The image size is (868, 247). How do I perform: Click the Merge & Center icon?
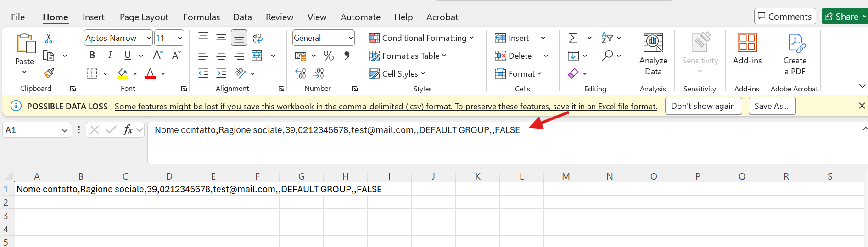pos(257,56)
